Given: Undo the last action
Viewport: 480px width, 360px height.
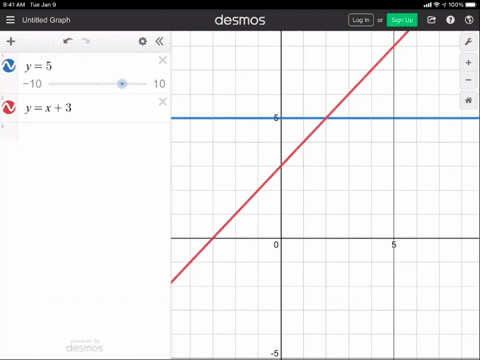Looking at the screenshot, I should coord(68,41).
